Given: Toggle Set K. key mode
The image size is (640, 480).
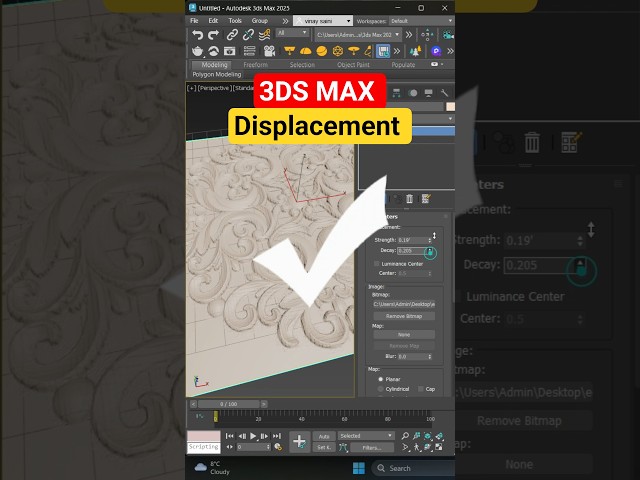Looking at the screenshot, I should (324, 447).
